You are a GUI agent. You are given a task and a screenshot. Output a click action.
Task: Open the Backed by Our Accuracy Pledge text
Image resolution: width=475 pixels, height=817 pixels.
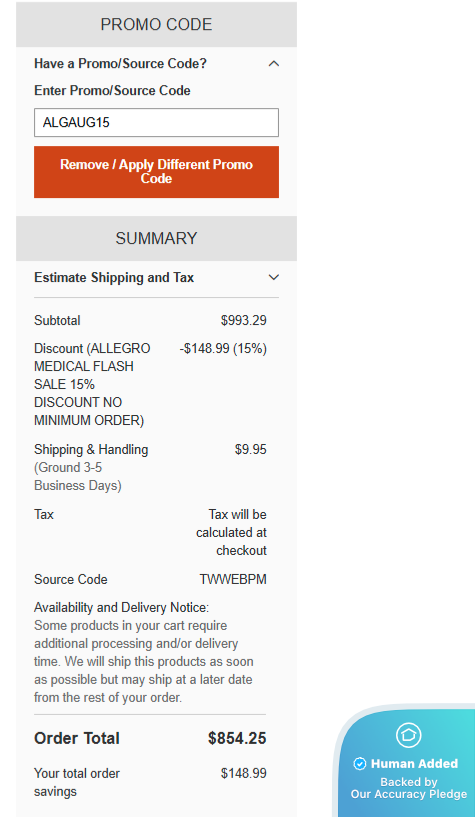tap(409, 788)
